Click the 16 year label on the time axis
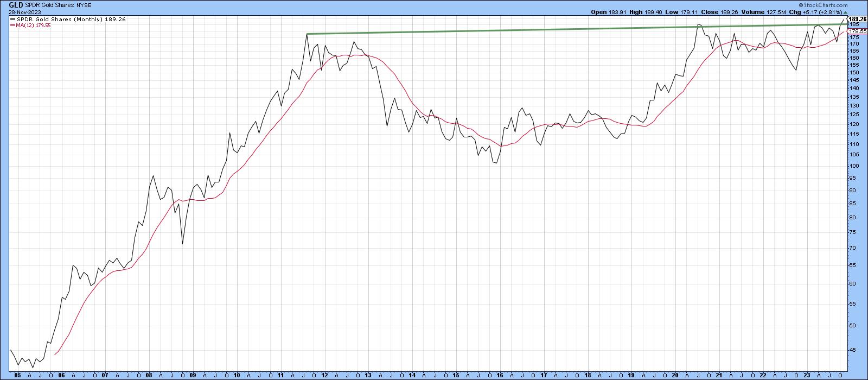The image size is (868, 380). [x=500, y=375]
